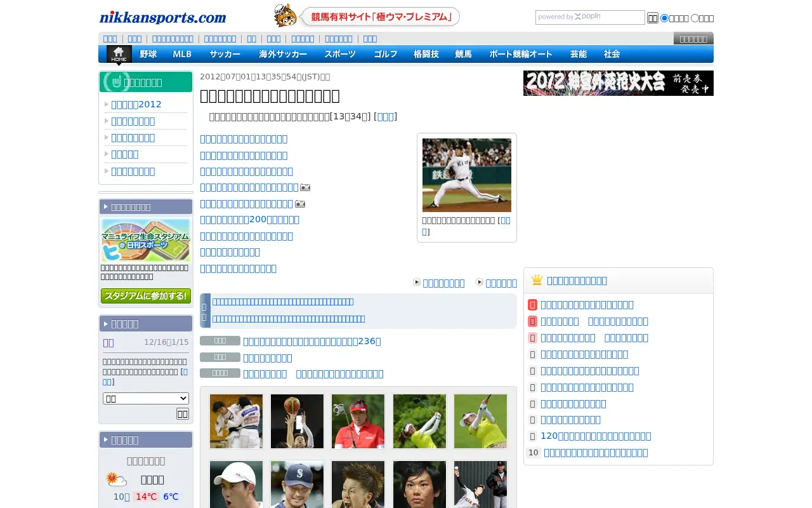Screen dimensions: 812x508
Task: Open the 野球 menu
Action: [x=148, y=54]
